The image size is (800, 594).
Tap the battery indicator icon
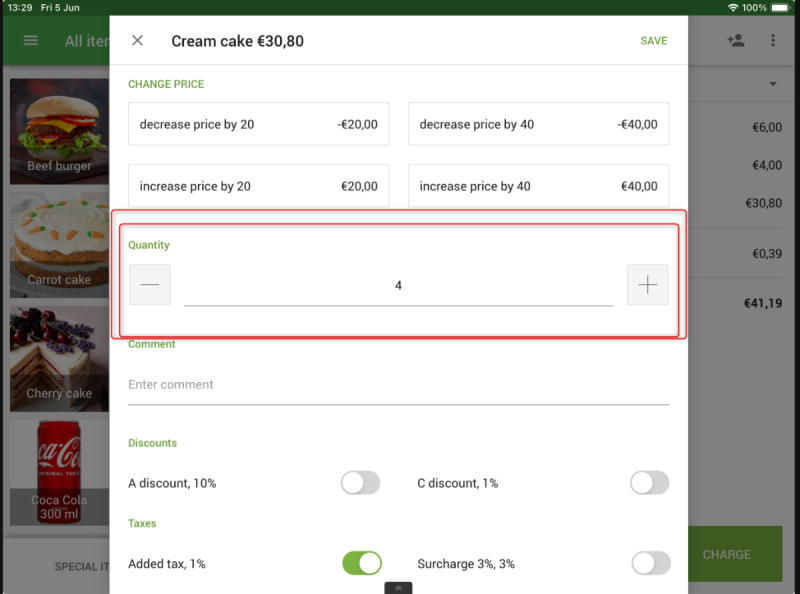(x=780, y=8)
